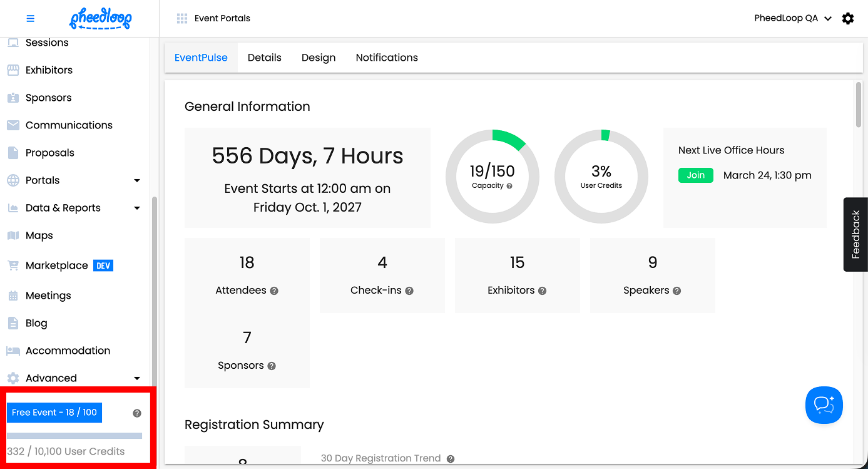Click help icon beside 30 Day Registration Trend
868x469 pixels.
click(451, 459)
